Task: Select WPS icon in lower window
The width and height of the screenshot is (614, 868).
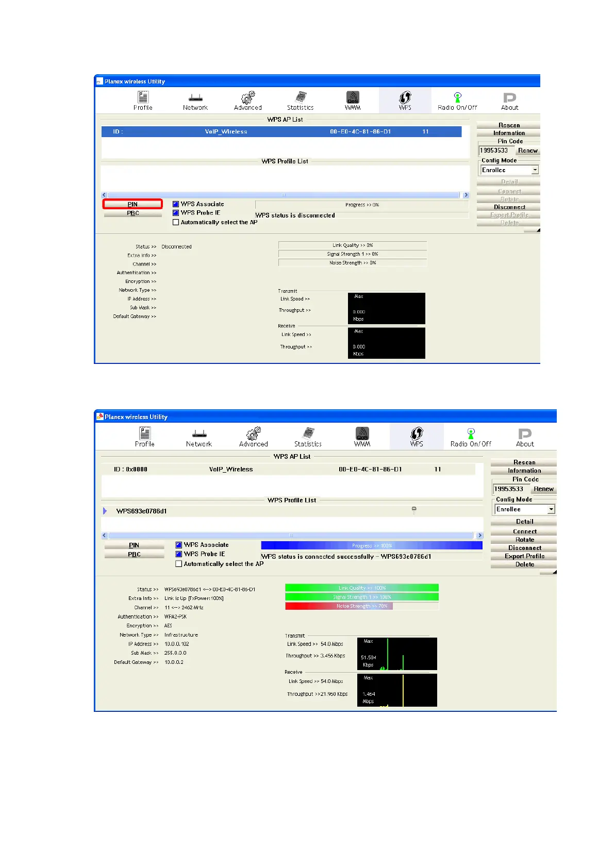Action: [417, 433]
